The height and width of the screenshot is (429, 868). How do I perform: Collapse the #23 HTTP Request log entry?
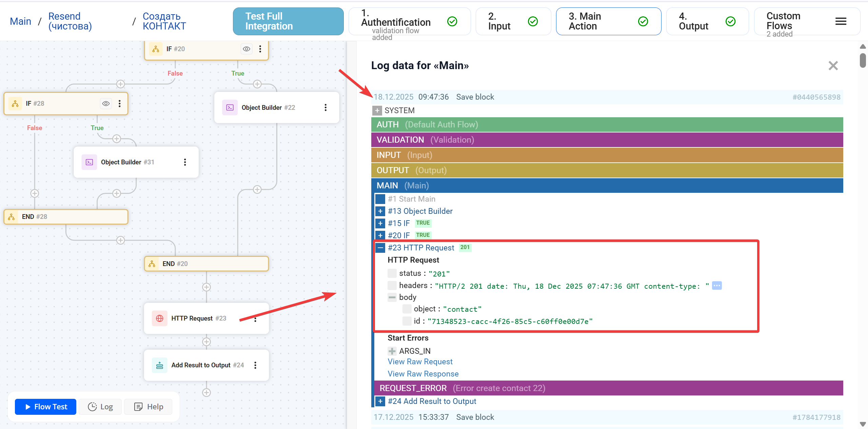pos(380,248)
